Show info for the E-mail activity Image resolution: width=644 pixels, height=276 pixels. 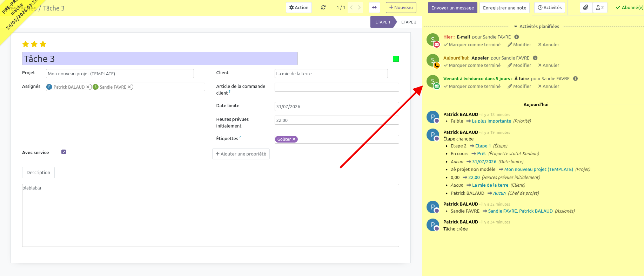pos(517,37)
